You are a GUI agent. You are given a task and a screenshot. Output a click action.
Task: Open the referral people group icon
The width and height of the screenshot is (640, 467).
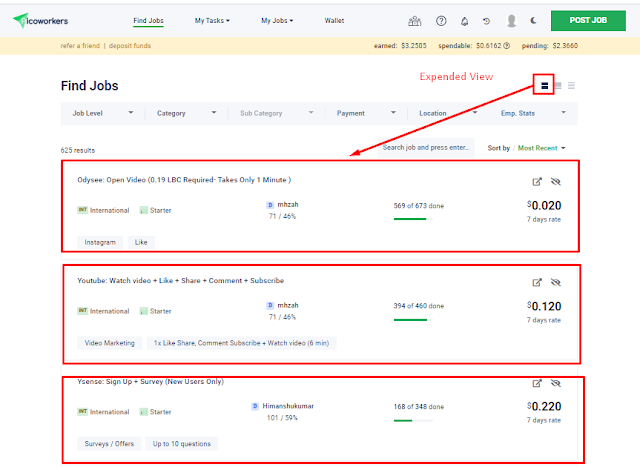pos(415,21)
